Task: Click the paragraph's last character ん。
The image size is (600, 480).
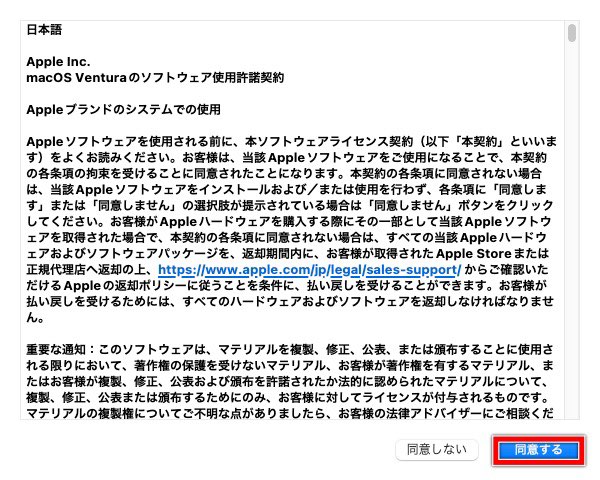Action: (35, 318)
